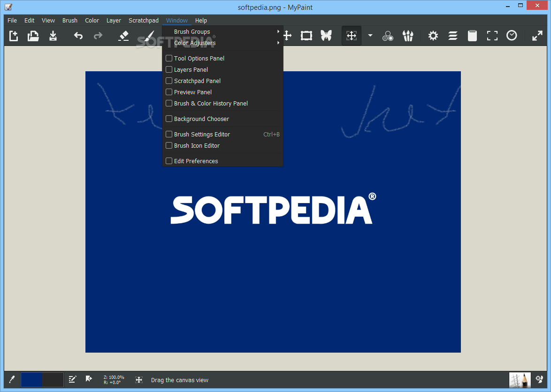Open the Layer menu
This screenshot has width=551, height=392.
pos(114,20)
